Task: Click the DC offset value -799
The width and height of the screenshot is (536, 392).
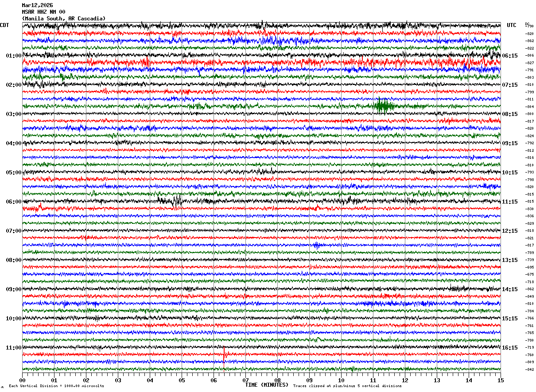Action: [529, 92]
